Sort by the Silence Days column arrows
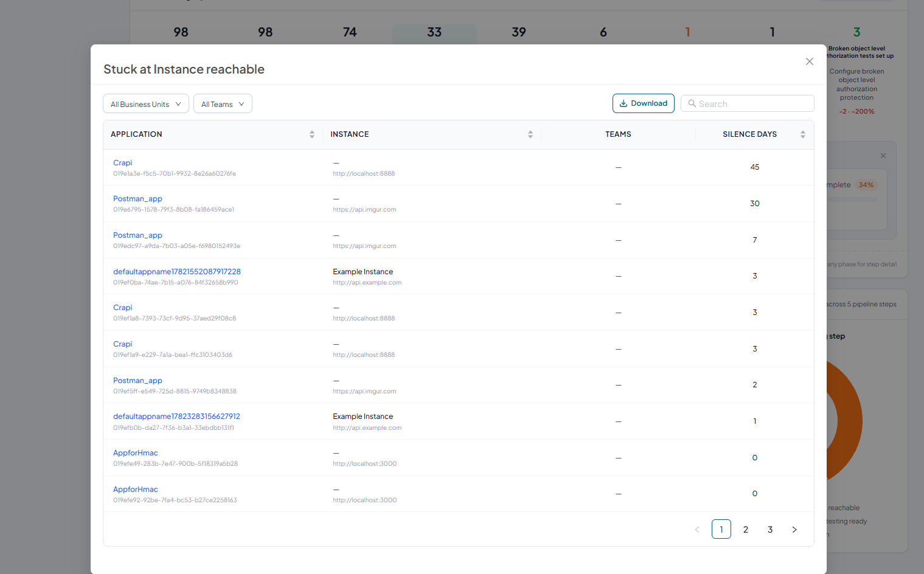This screenshot has height=574, width=924. click(x=803, y=134)
